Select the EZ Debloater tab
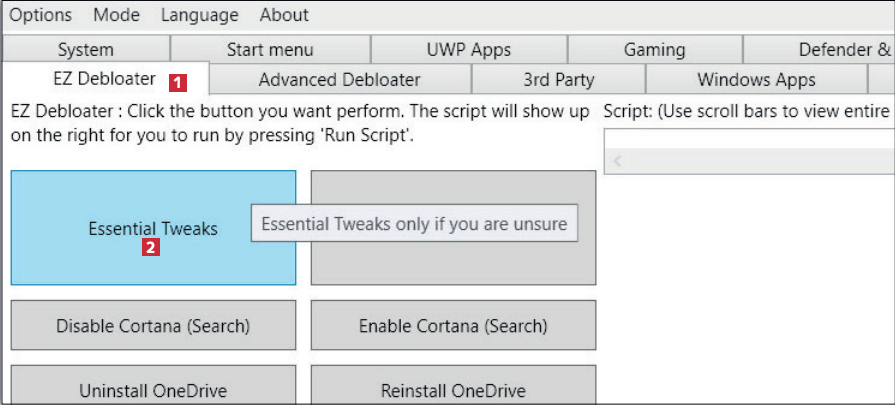895x405 pixels. click(104, 79)
